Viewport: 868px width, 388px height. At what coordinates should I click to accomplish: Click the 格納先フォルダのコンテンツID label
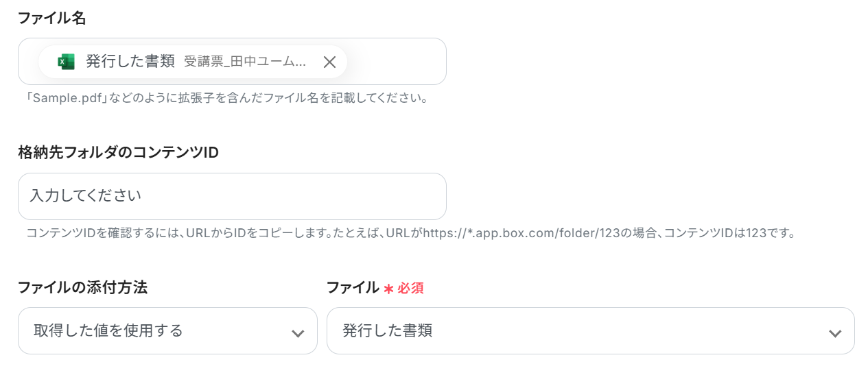(118, 153)
